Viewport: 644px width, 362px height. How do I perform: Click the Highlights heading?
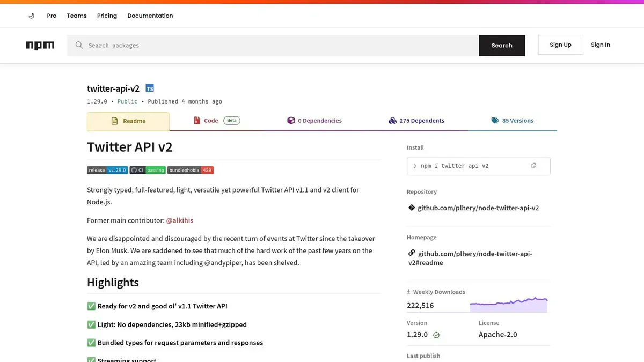click(113, 283)
